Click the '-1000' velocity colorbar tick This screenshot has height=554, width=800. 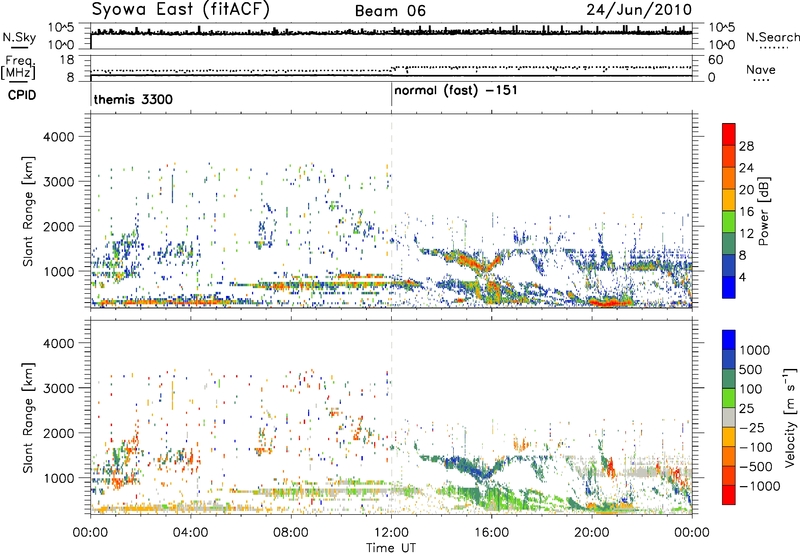click(x=759, y=486)
